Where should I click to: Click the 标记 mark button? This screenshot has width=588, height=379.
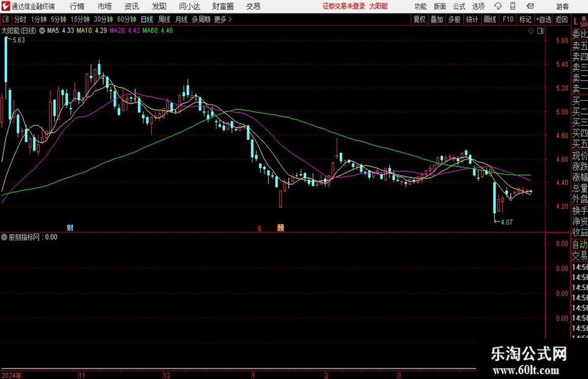(525, 19)
